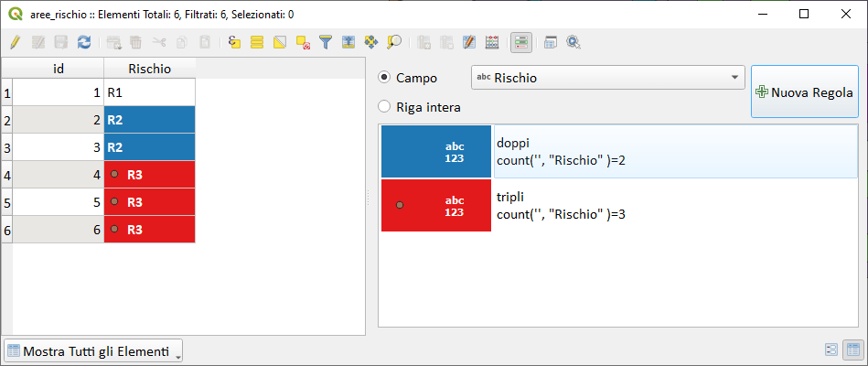Select all features in the table
This screenshot has width=868, height=366.
click(257, 42)
